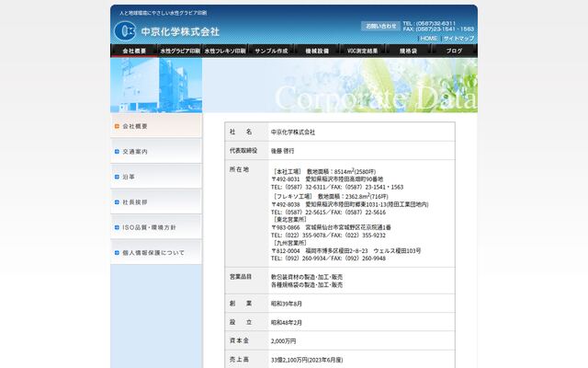
Task: Click the TEL (022) 355-9078 line
Action: pyautogui.click(x=328, y=236)
